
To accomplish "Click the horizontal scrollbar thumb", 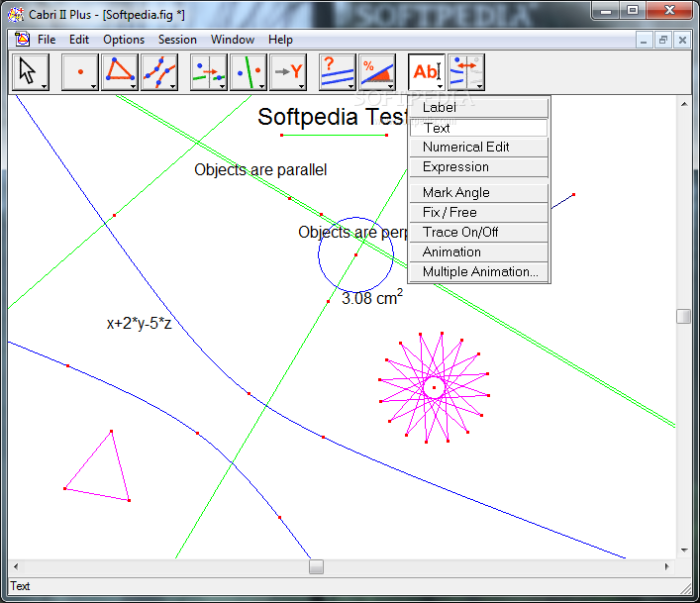I will tap(316, 566).
